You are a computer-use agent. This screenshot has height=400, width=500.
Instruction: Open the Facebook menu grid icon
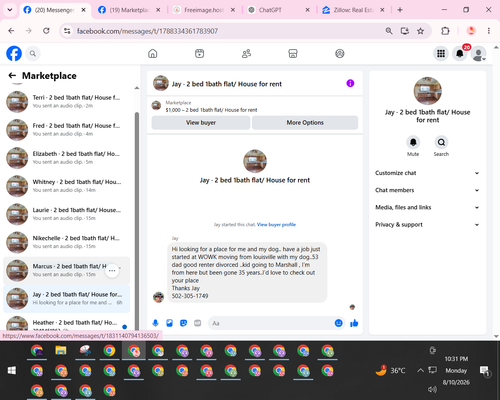click(x=441, y=53)
